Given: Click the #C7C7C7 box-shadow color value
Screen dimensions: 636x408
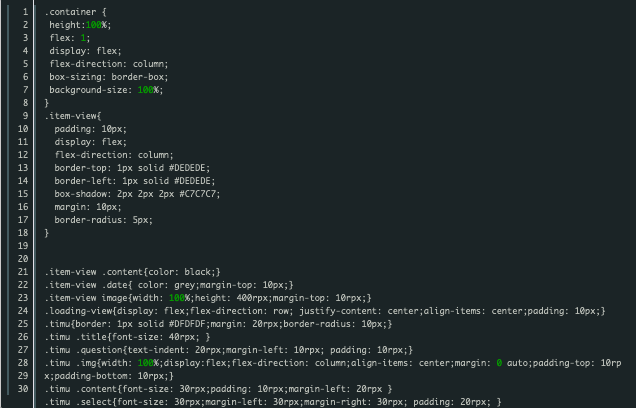Looking at the screenshot, I should point(200,194).
